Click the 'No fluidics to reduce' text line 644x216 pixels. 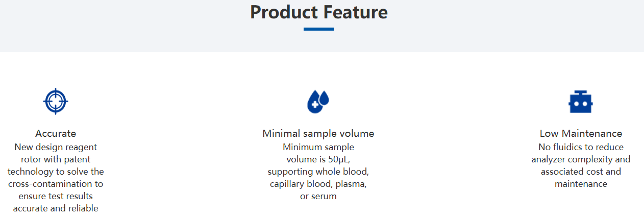click(581, 147)
